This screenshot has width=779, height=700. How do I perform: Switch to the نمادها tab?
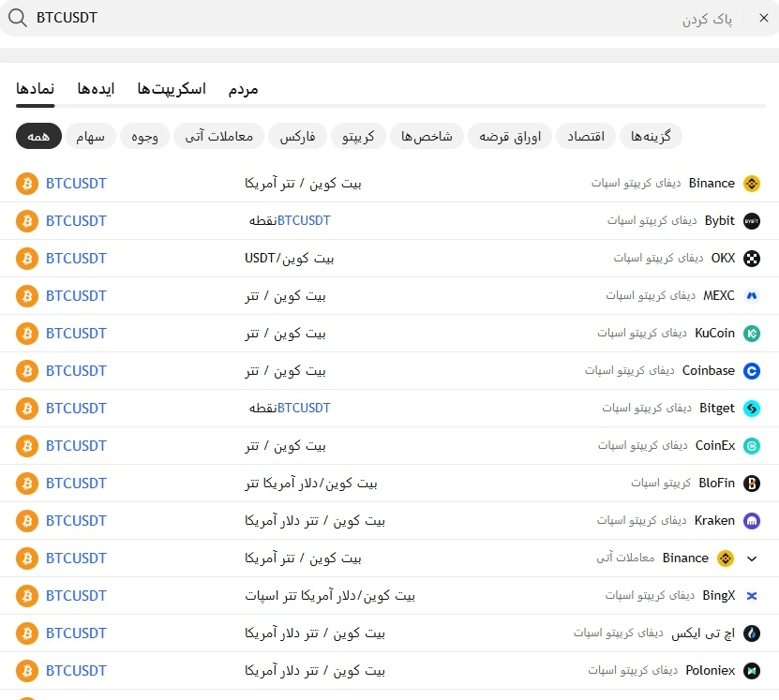(36, 89)
